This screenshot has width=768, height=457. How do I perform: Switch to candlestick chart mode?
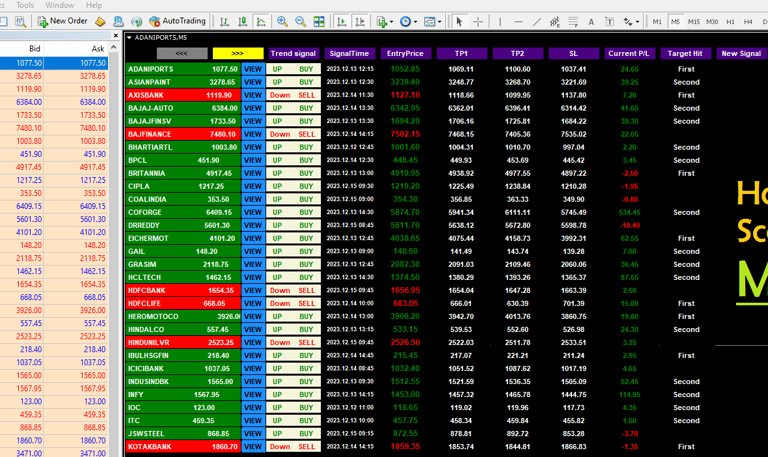pyautogui.click(x=242, y=22)
